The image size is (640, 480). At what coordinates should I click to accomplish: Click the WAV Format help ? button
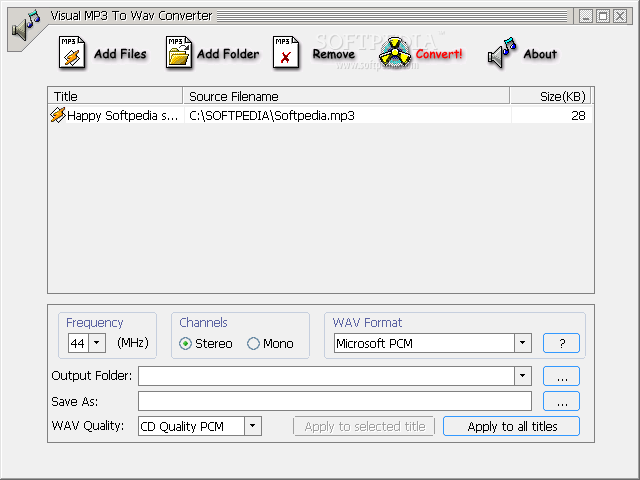(561, 343)
